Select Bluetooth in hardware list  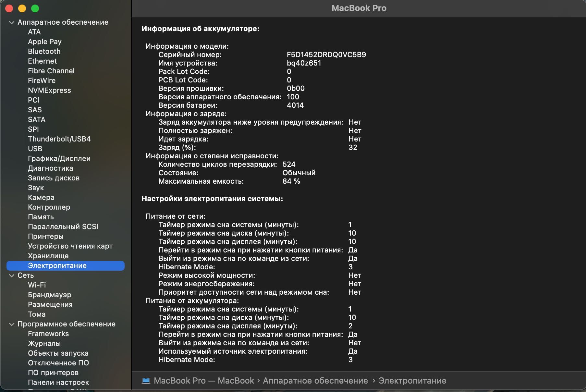[44, 51]
